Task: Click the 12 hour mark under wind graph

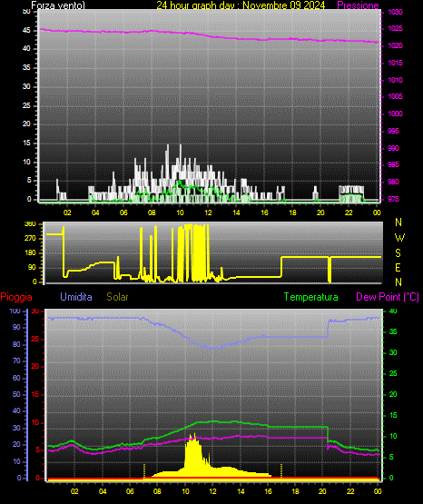Action: click(x=208, y=212)
